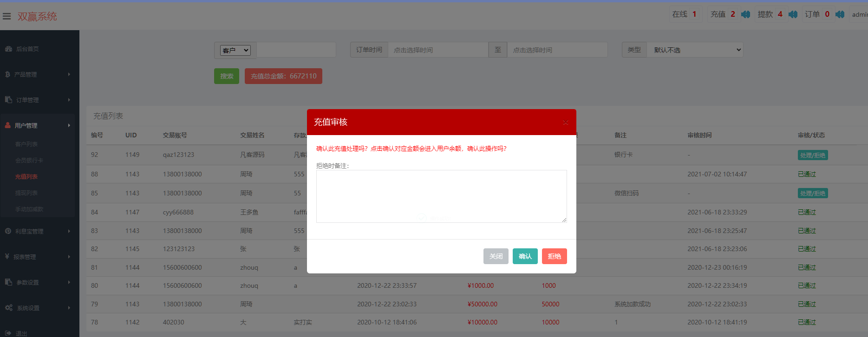Open the 默认不选 type dropdown

pyautogui.click(x=695, y=50)
